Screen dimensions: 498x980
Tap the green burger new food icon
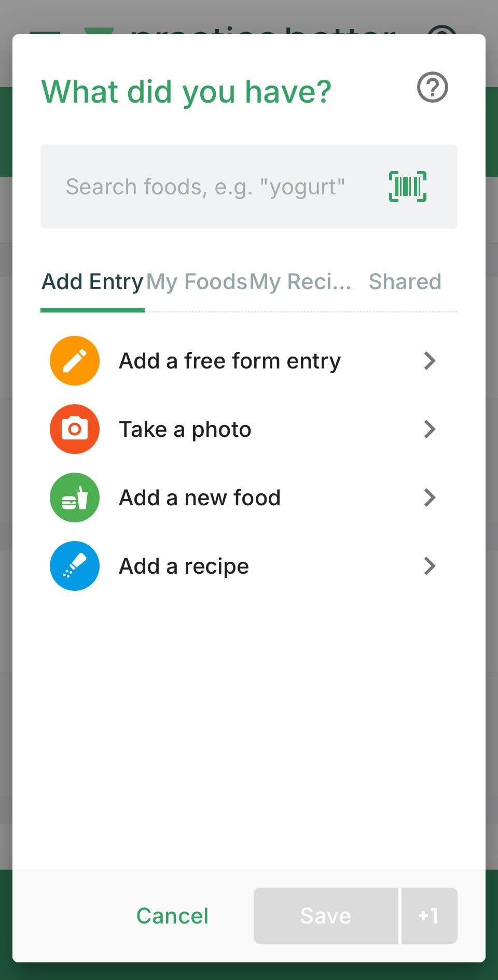(75, 498)
